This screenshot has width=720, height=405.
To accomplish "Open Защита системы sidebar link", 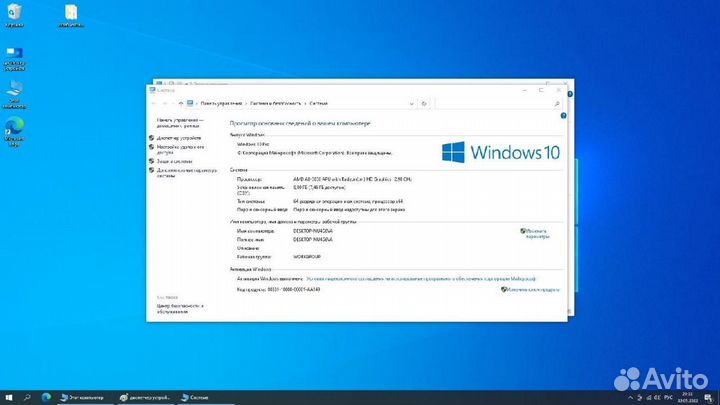I will coord(174,161).
